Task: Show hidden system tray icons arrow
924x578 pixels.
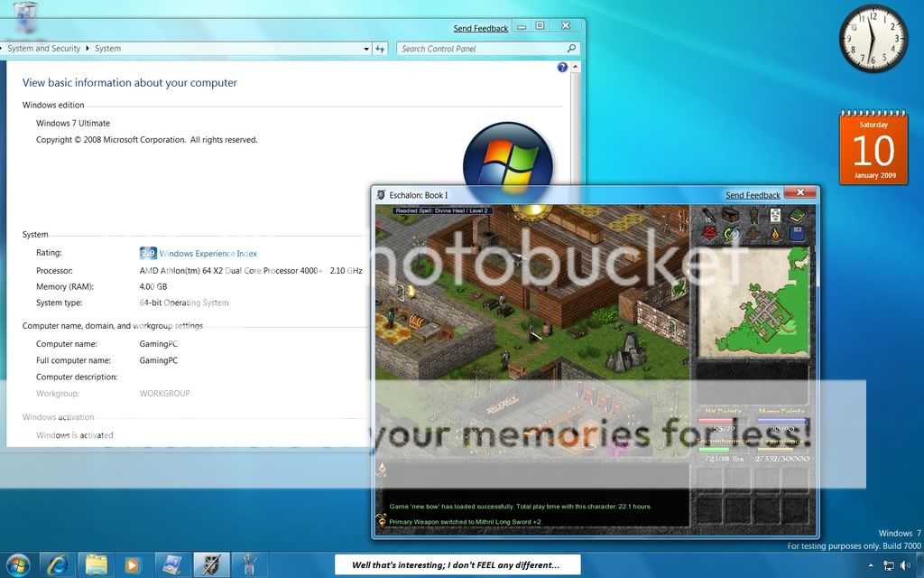Action: (871, 565)
